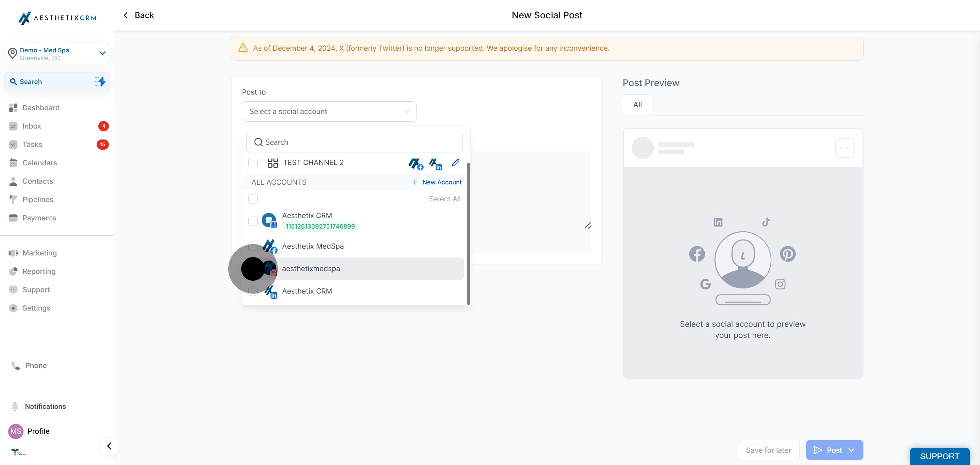
Task: Click the pencil edit icon for TEST CHANNEL 2
Action: pyautogui.click(x=455, y=163)
